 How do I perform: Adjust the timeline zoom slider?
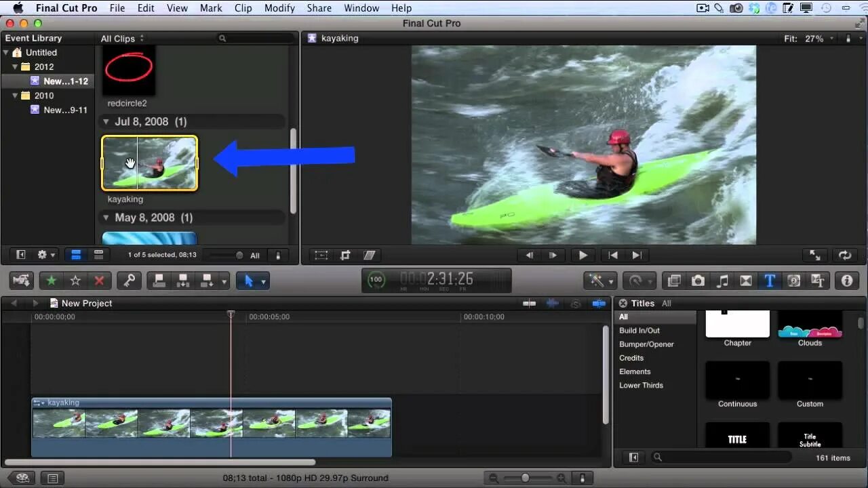coord(526,478)
